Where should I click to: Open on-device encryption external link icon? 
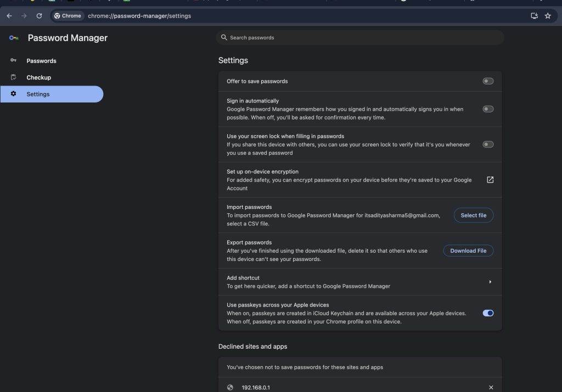coord(490,180)
